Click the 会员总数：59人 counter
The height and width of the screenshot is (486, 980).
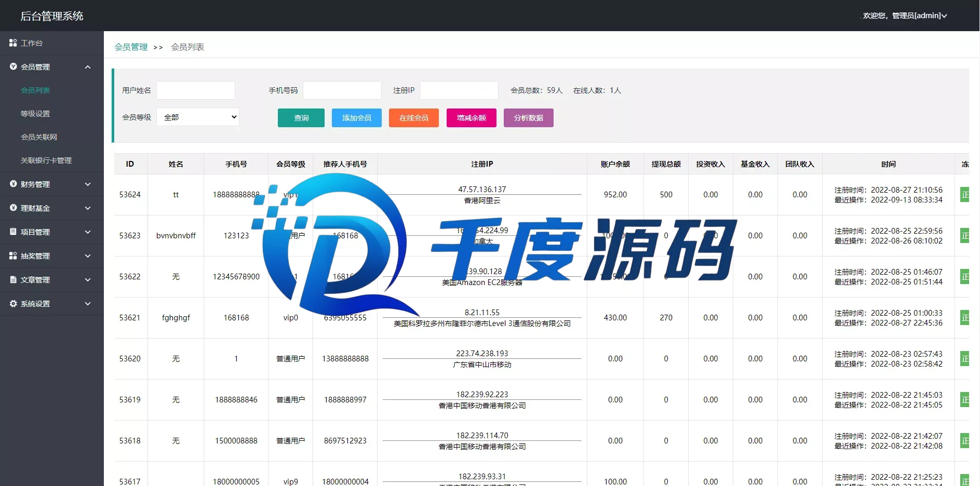(x=536, y=90)
